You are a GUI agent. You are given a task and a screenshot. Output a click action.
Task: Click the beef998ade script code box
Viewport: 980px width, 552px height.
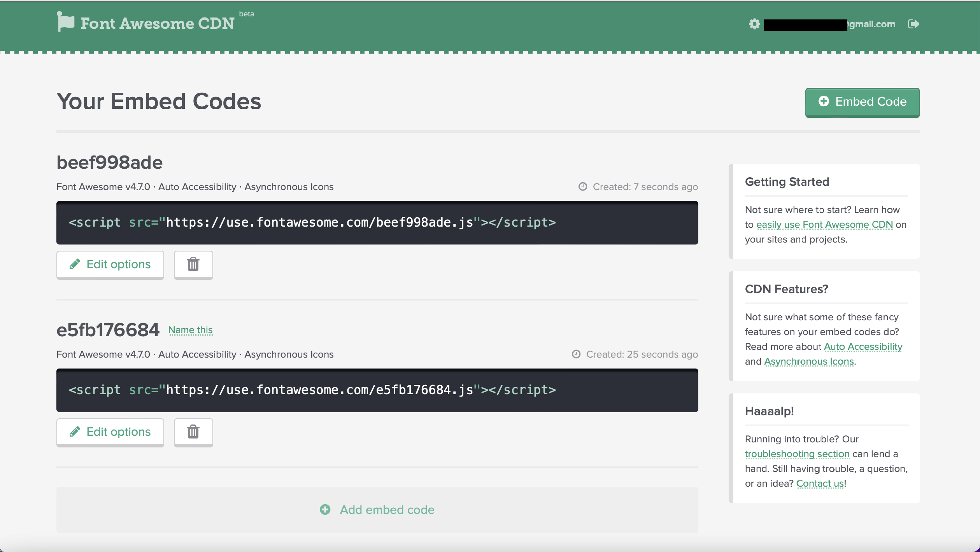coord(377,223)
